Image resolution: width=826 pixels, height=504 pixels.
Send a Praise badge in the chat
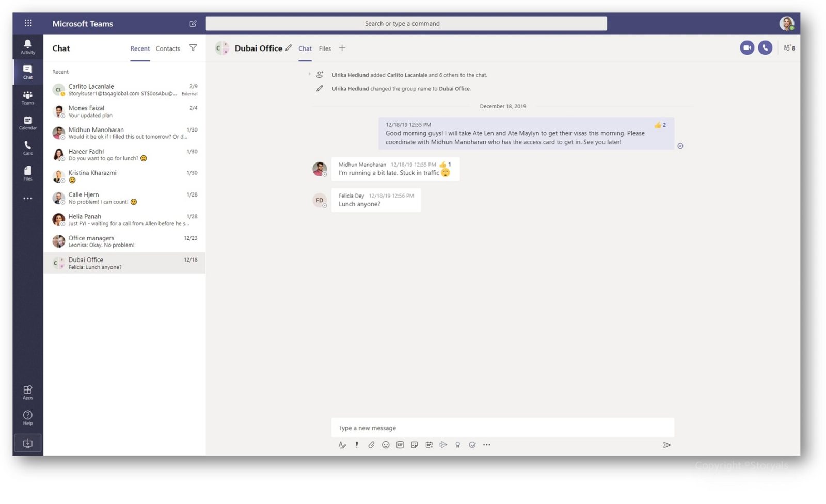point(458,444)
